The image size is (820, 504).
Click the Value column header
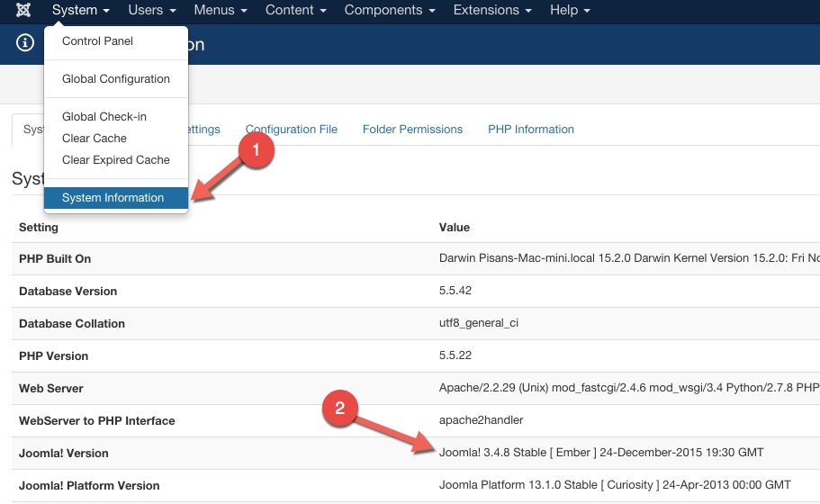click(x=454, y=228)
